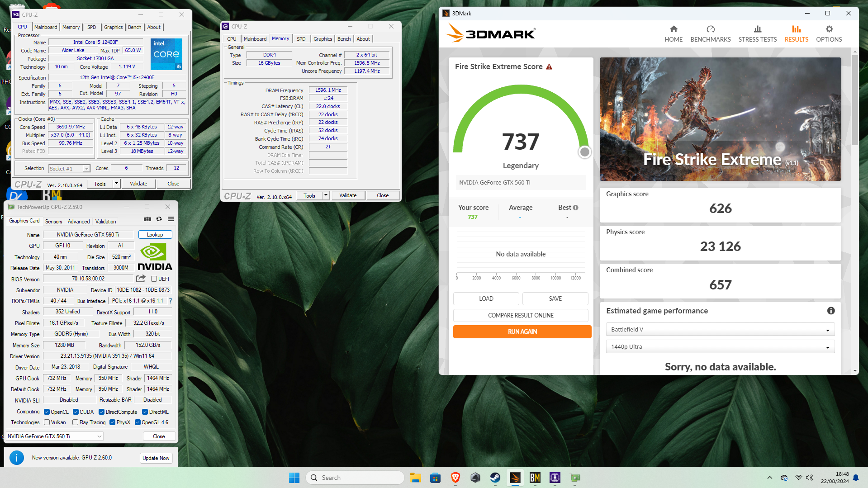868x488 pixels.
Task: Open 3DMark Stress Tests section
Action: tap(757, 34)
